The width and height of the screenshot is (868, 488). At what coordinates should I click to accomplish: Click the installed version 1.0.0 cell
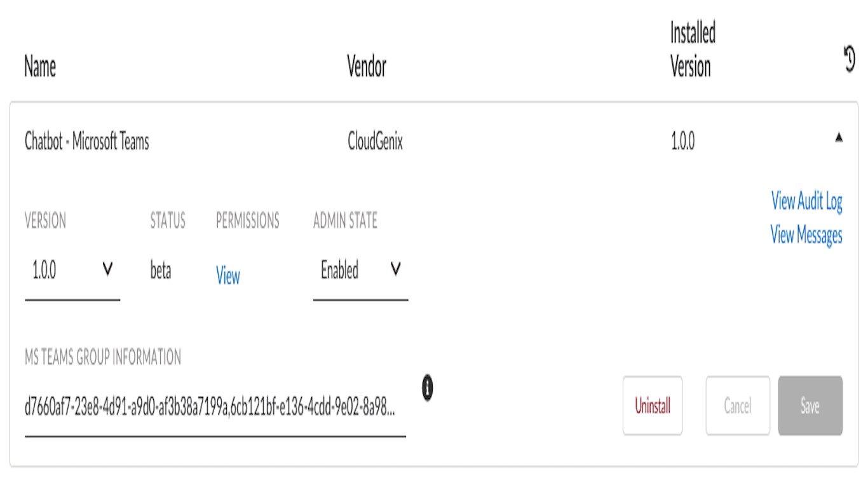click(682, 141)
